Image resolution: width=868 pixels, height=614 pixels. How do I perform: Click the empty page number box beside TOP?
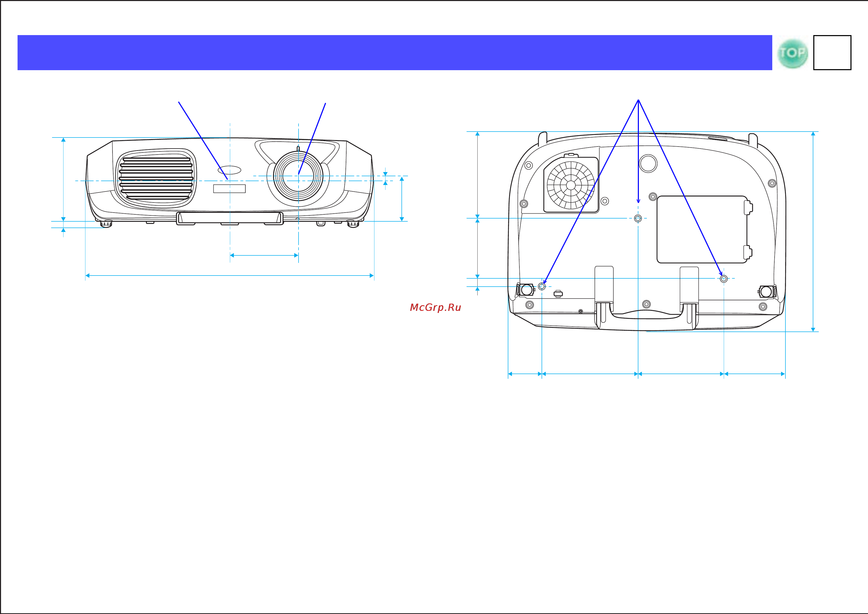point(832,53)
